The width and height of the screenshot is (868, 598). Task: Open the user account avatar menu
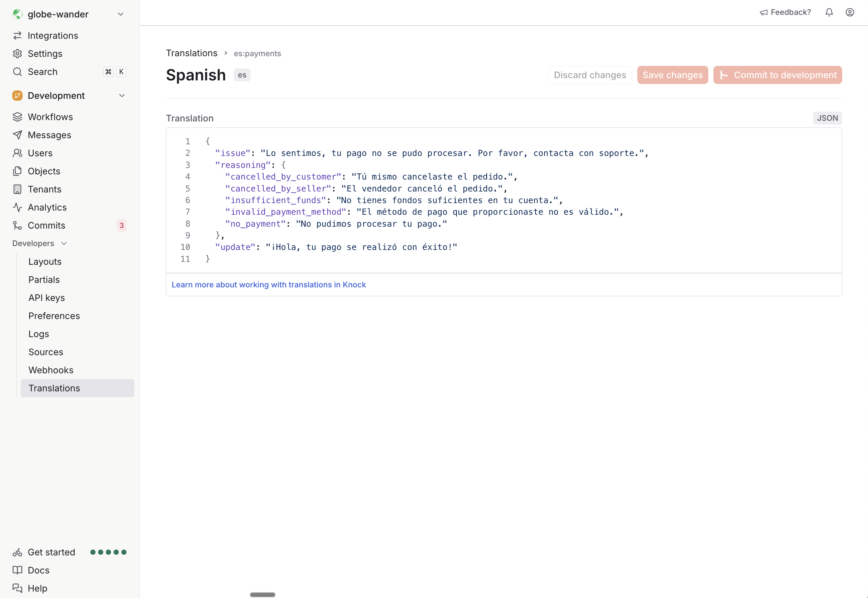(x=850, y=12)
